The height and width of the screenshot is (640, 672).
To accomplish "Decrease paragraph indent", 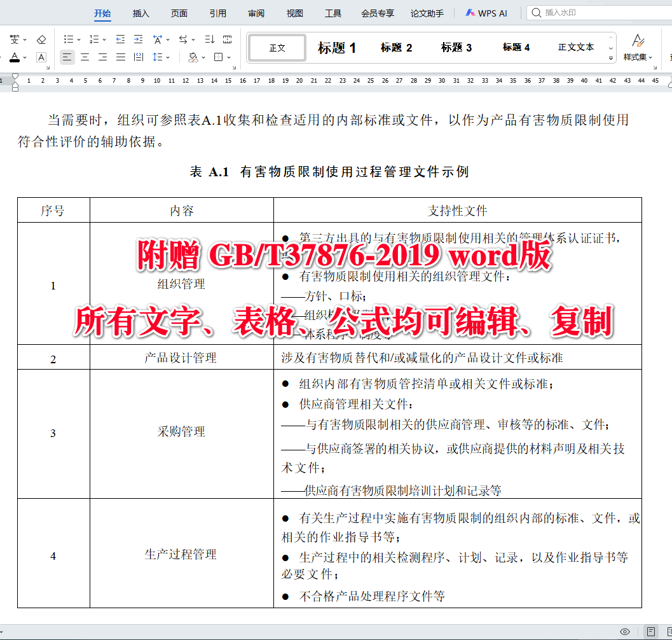I will click(x=120, y=39).
